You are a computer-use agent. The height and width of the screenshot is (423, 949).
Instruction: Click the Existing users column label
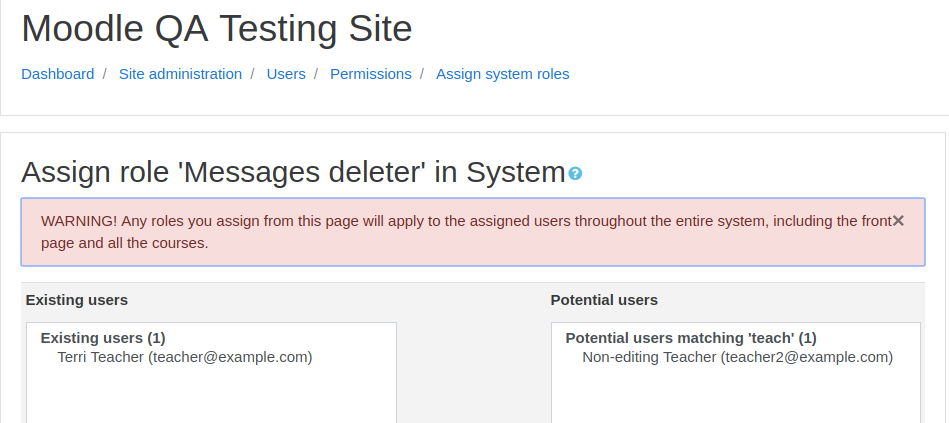[x=77, y=300]
